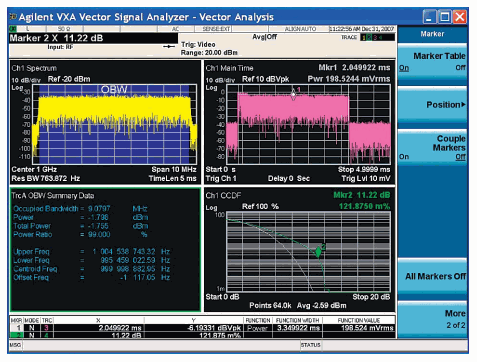
Task: Click Points 64.0k Avg -2.59 dBm annotation
Action: (298, 305)
